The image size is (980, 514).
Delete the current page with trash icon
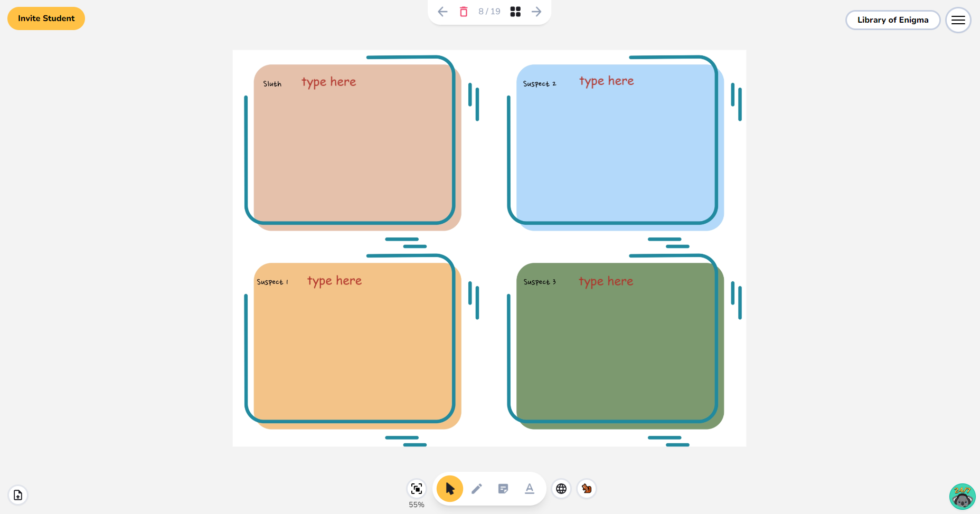click(x=464, y=11)
